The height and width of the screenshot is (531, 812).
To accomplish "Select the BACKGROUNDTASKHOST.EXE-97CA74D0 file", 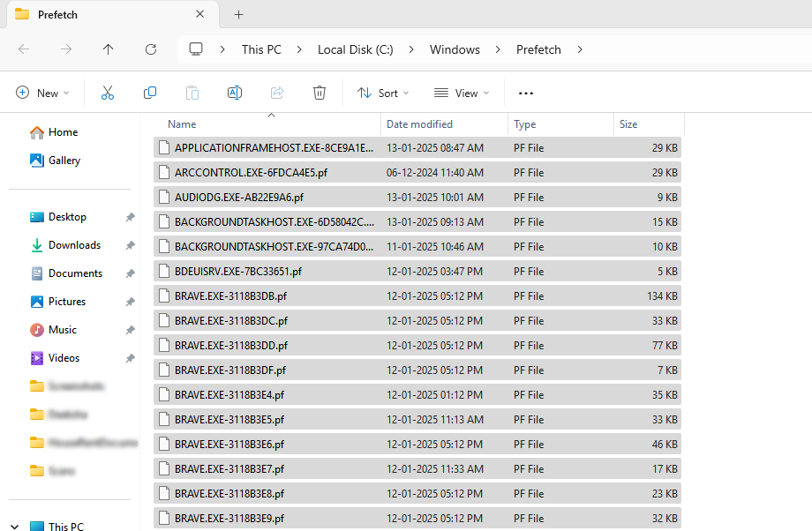I will coord(417,246).
